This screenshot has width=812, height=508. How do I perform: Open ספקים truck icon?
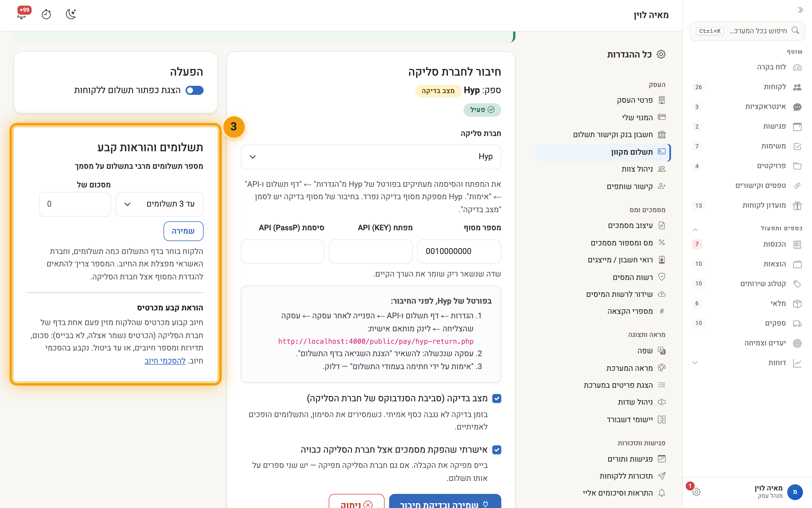797,323
